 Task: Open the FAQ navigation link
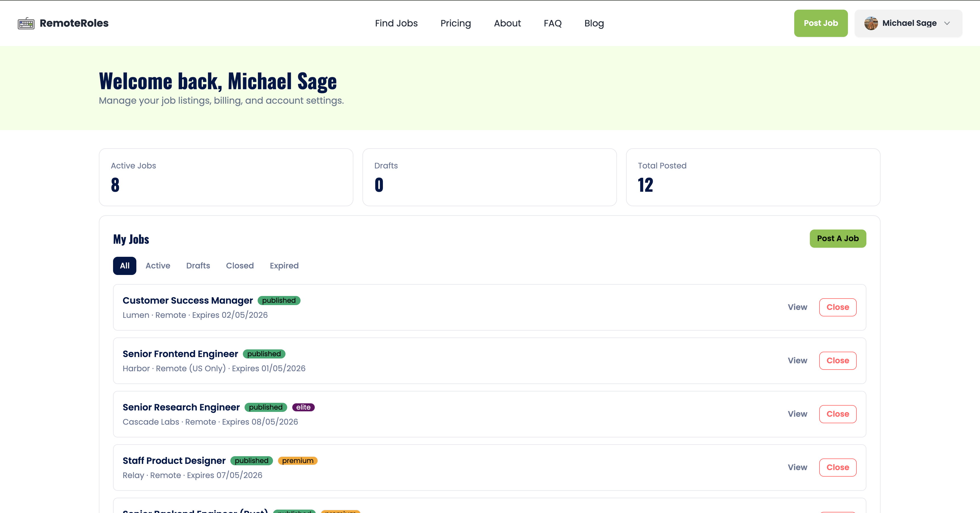tap(552, 23)
